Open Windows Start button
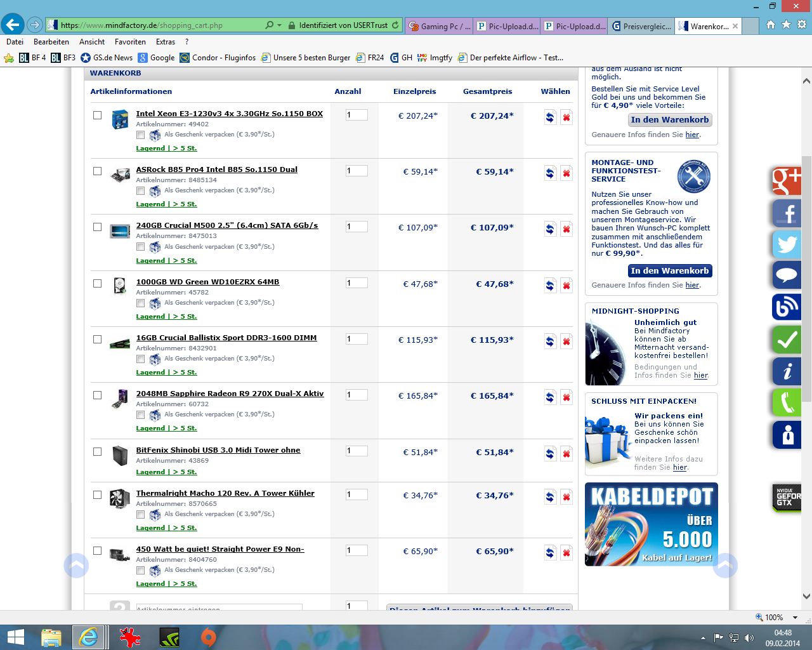 15,637
